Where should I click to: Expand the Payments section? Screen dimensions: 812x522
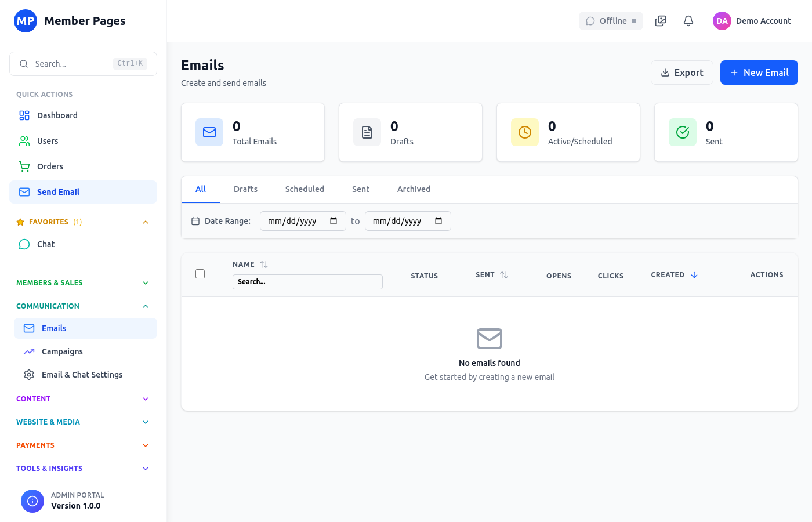[146, 445]
